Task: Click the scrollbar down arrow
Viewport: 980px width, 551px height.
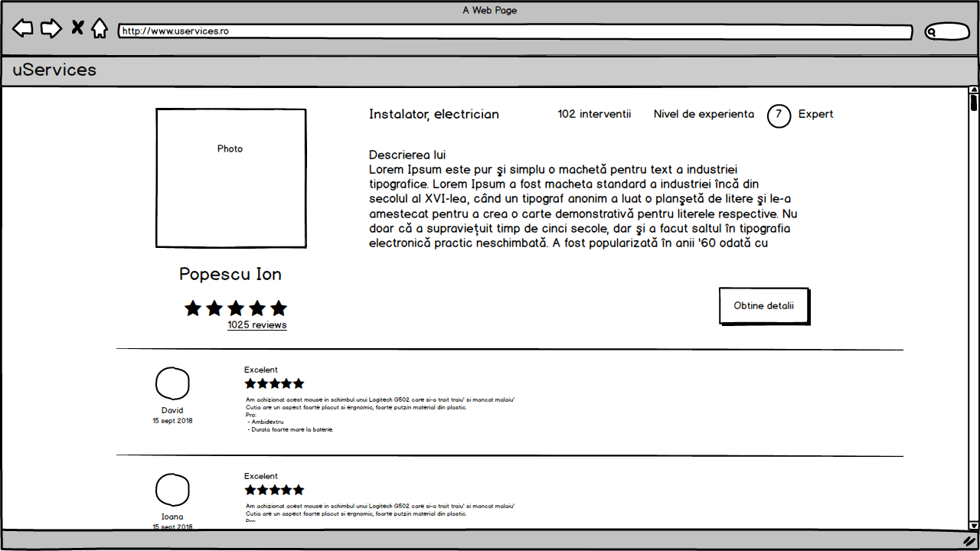Action: pos(974,525)
